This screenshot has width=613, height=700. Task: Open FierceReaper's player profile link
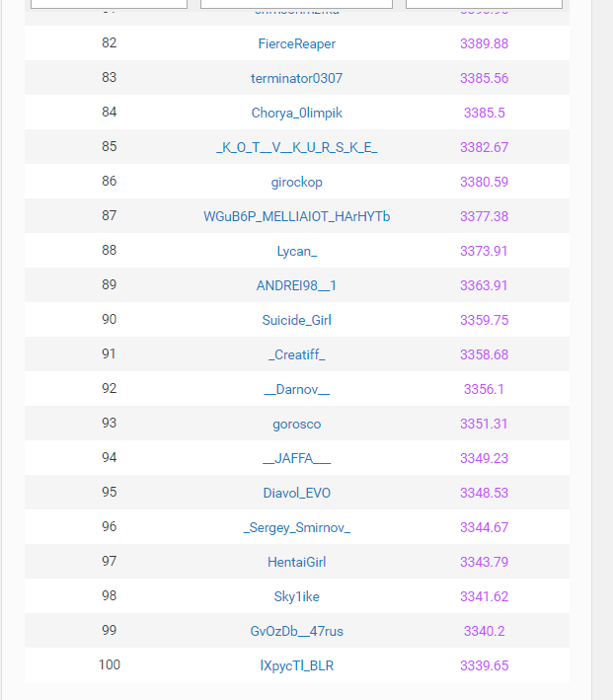click(296, 43)
